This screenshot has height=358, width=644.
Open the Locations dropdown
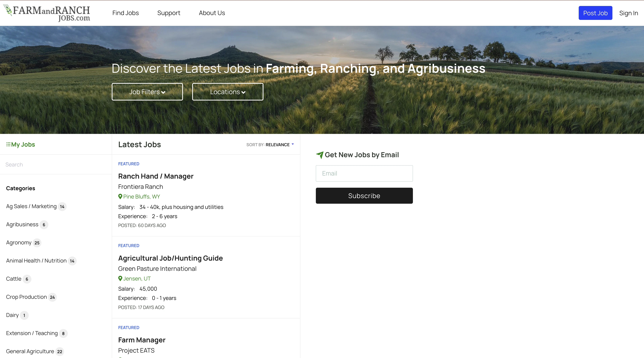pos(227,92)
